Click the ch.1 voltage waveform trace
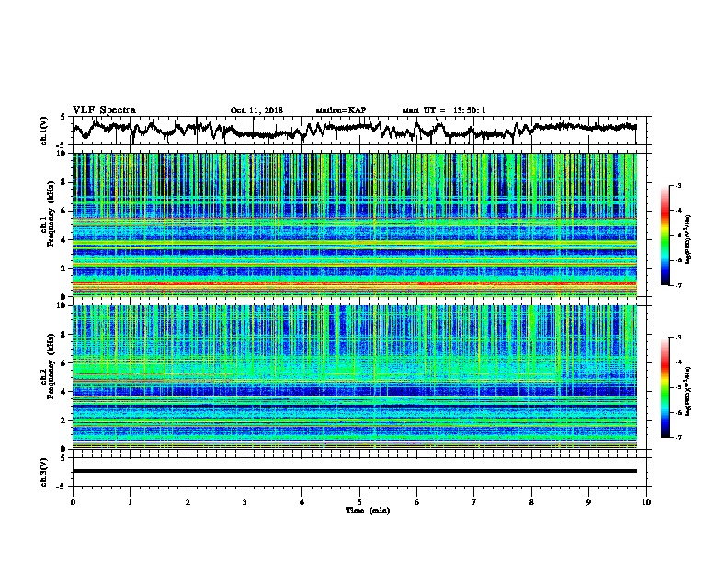The image size is (728, 563). point(354,131)
